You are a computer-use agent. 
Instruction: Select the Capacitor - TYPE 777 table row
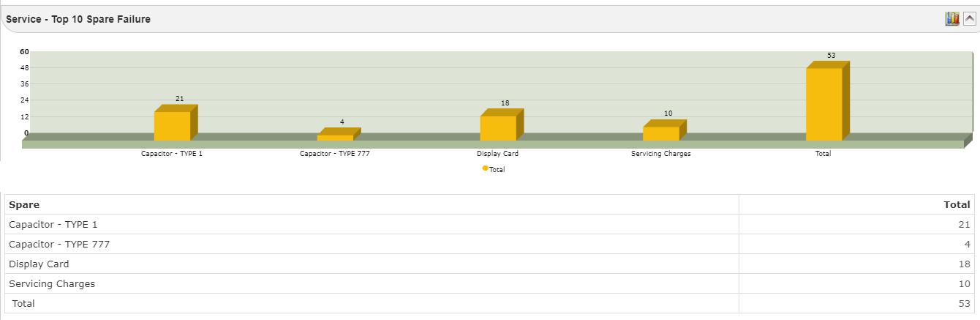click(x=490, y=244)
